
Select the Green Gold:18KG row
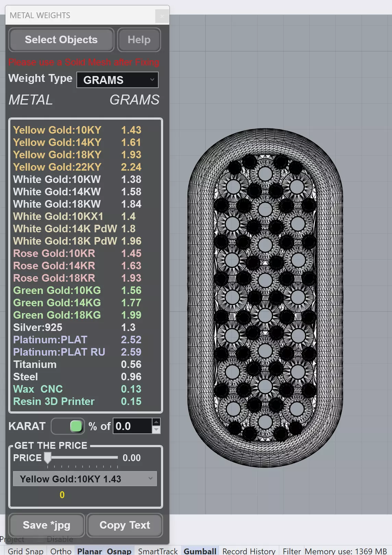pyautogui.click(x=77, y=315)
